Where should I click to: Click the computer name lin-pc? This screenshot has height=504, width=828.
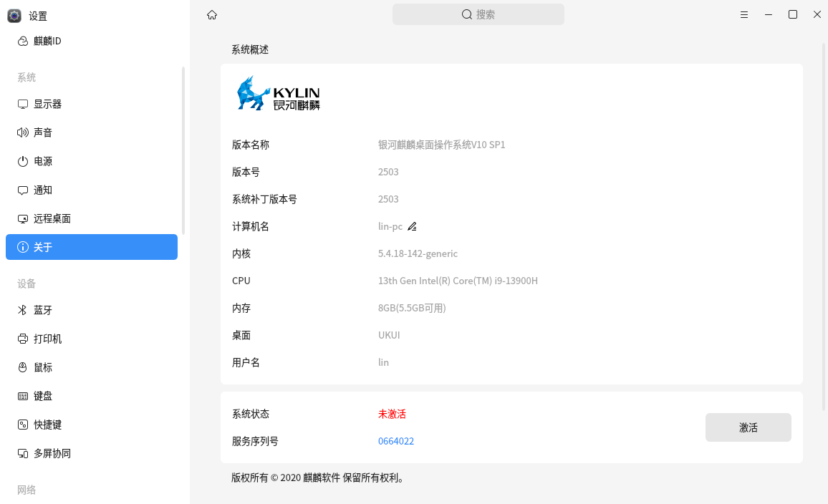click(x=390, y=226)
